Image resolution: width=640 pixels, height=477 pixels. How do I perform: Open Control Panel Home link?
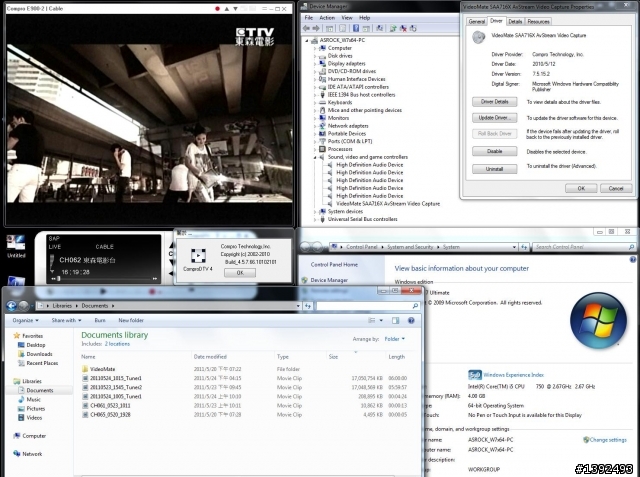pyautogui.click(x=334, y=264)
